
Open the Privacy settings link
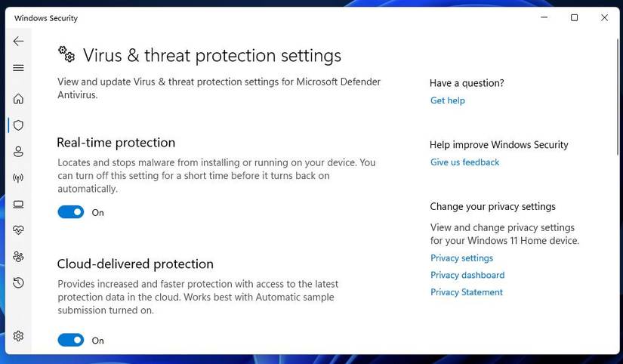(461, 258)
